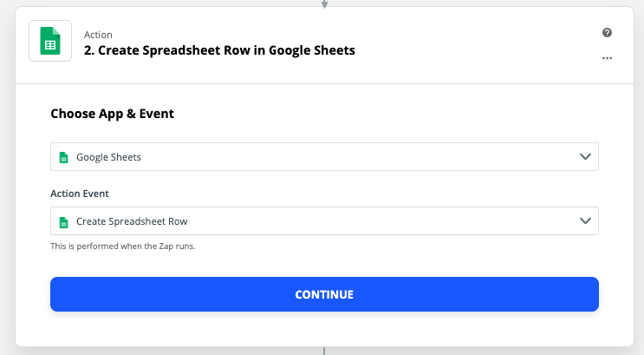The width and height of the screenshot is (644, 355).
Task: Click the helper text about the Zap running
Action: (123, 246)
